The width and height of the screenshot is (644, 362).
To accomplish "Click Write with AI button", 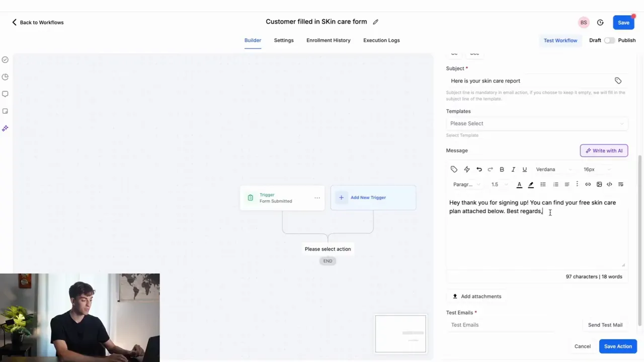I will [x=604, y=151].
